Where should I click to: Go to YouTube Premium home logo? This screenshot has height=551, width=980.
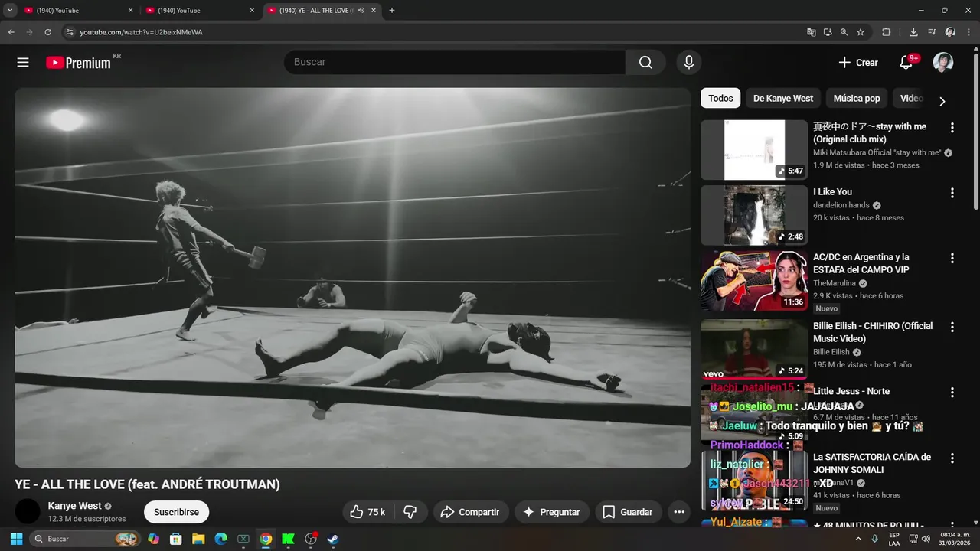78,63
